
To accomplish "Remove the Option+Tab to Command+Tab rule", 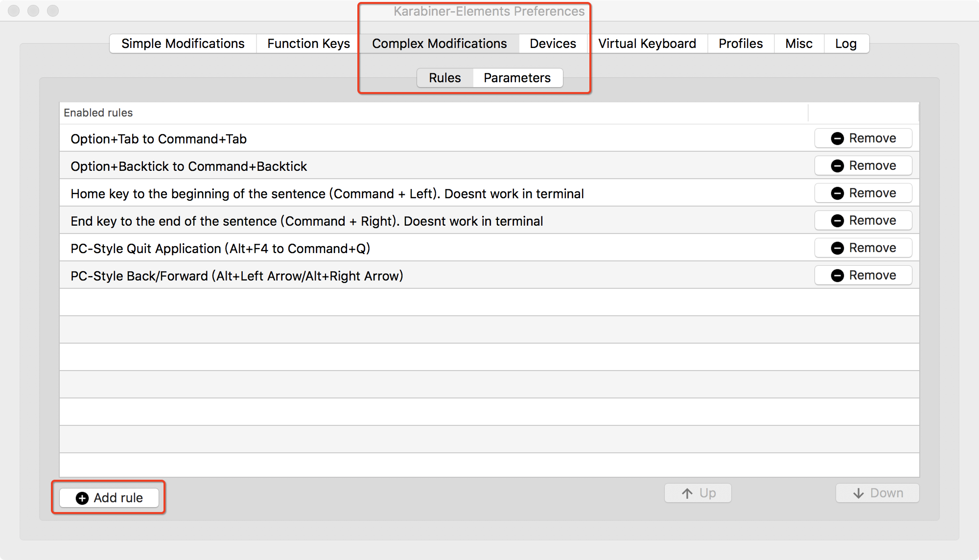I will 863,138.
